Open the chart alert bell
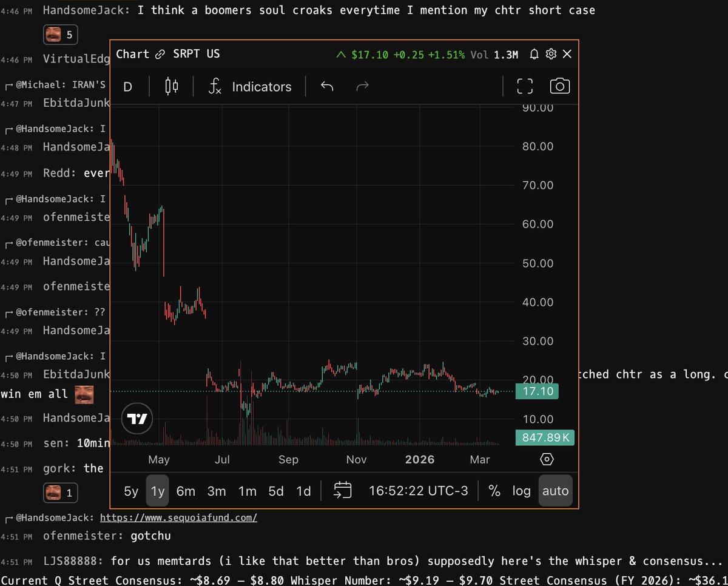 pos(534,54)
